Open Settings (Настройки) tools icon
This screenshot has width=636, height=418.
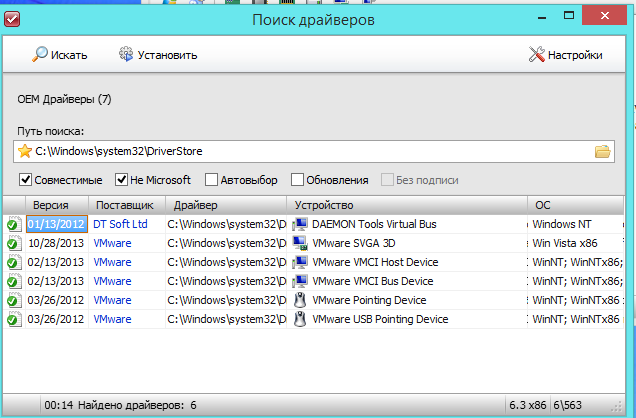point(536,55)
